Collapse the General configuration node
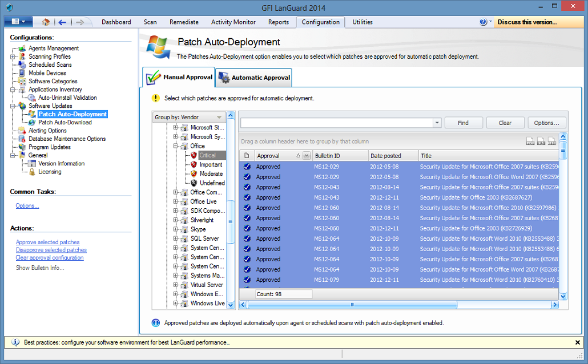The width and height of the screenshot is (588, 364). click(x=13, y=155)
